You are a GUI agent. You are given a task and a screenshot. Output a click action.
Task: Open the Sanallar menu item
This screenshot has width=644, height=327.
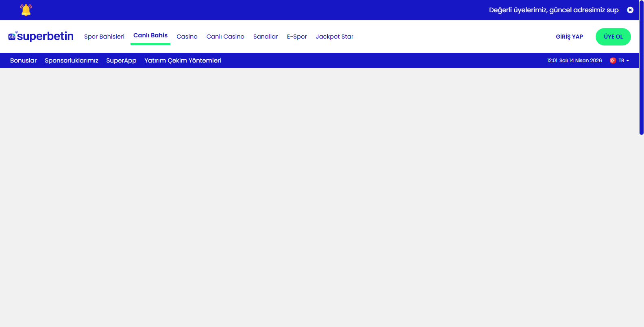click(x=265, y=37)
